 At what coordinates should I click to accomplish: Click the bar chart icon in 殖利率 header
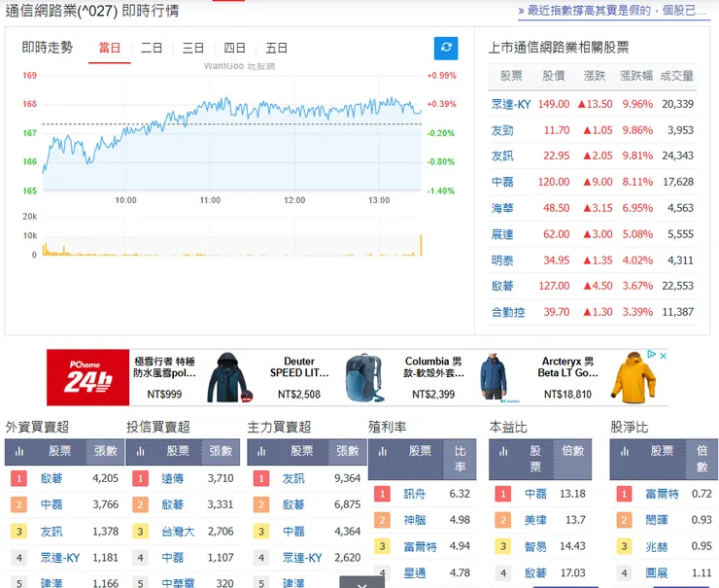coord(383,452)
